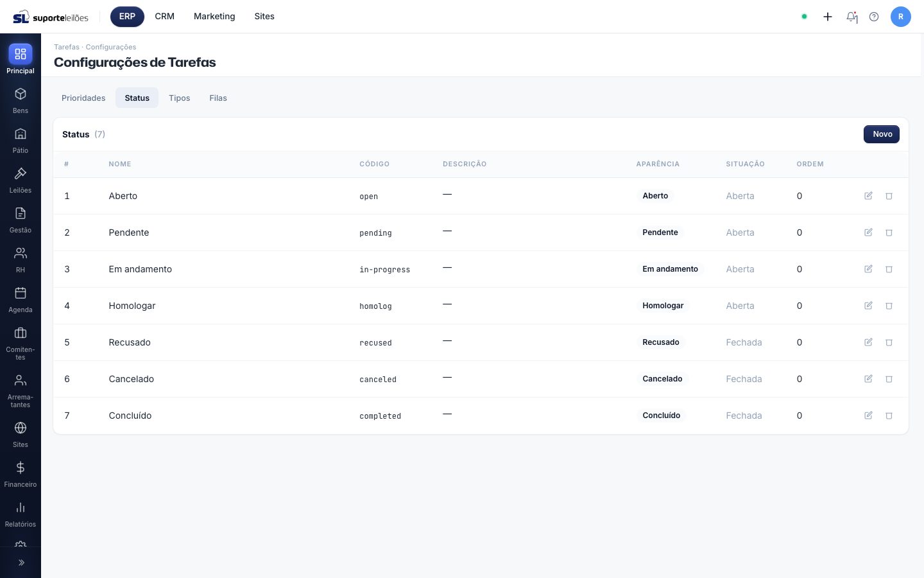Viewport: 924px width, 578px height.
Task: Open CRM in top navigation
Action: point(165,17)
